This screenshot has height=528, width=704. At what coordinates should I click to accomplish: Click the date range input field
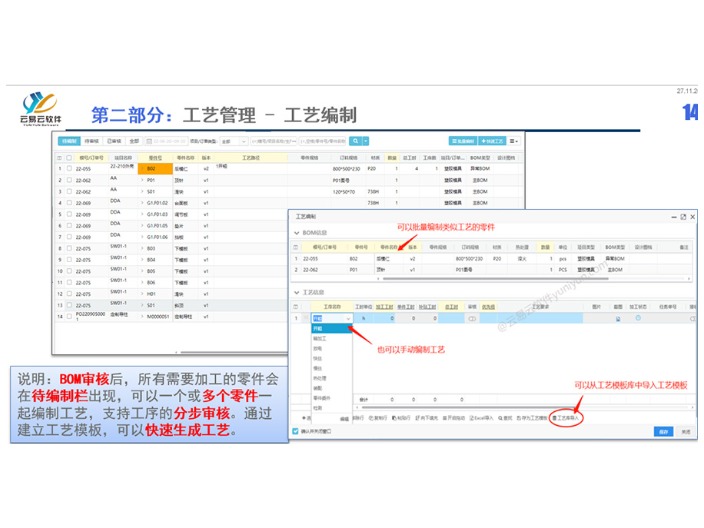(x=166, y=141)
